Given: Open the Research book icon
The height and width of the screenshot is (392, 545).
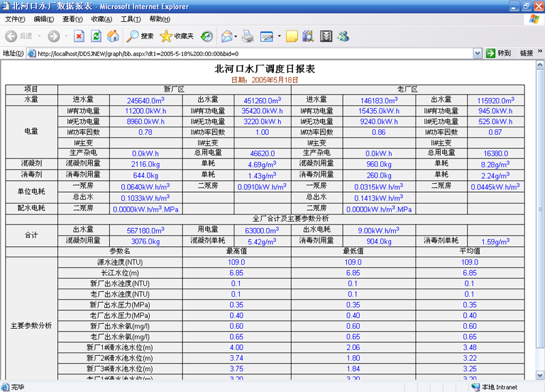Looking at the screenshot, I should pos(309,36).
